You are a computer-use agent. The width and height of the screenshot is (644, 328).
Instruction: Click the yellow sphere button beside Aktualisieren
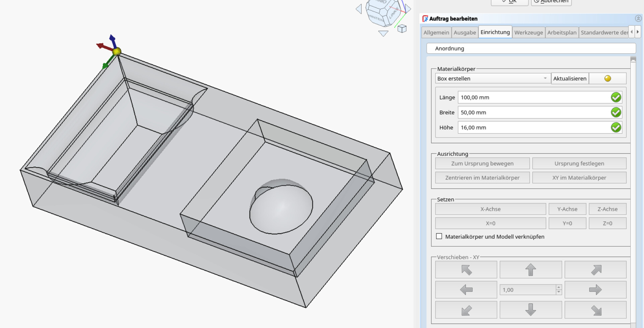pos(607,79)
